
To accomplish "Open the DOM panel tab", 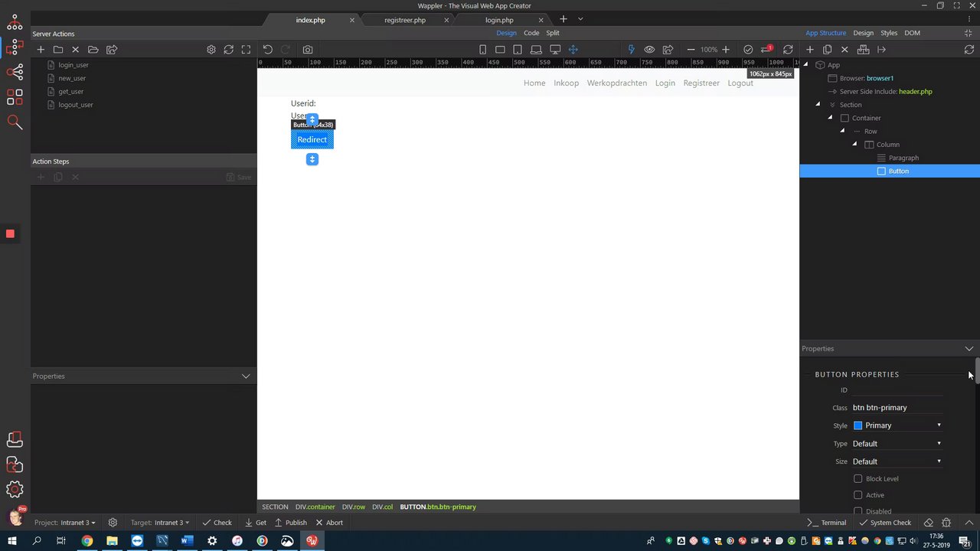I will point(912,33).
